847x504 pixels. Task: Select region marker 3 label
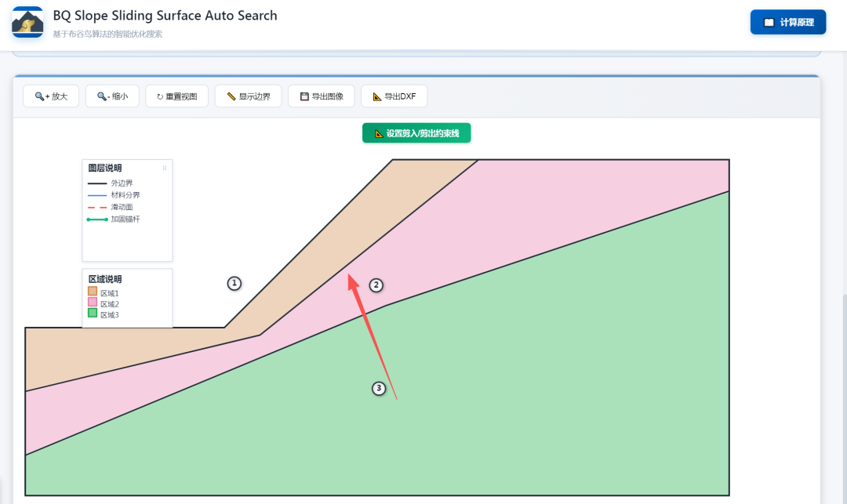pos(379,388)
